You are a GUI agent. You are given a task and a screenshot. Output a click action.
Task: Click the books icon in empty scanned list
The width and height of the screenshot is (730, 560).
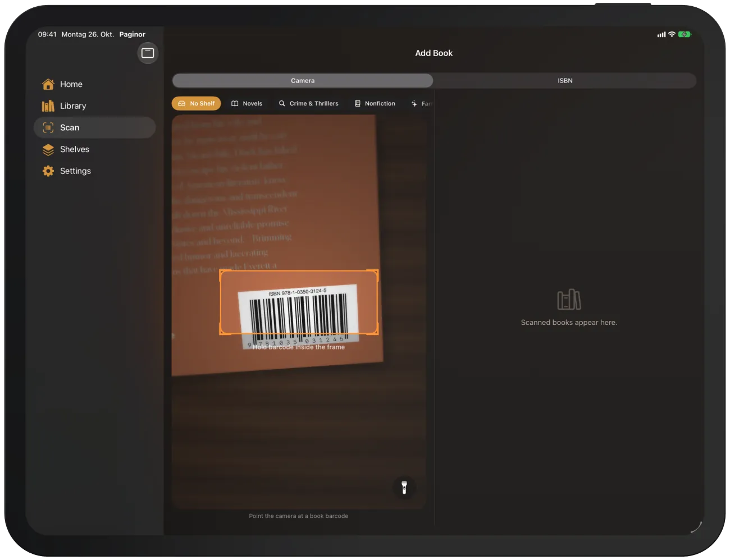click(569, 300)
